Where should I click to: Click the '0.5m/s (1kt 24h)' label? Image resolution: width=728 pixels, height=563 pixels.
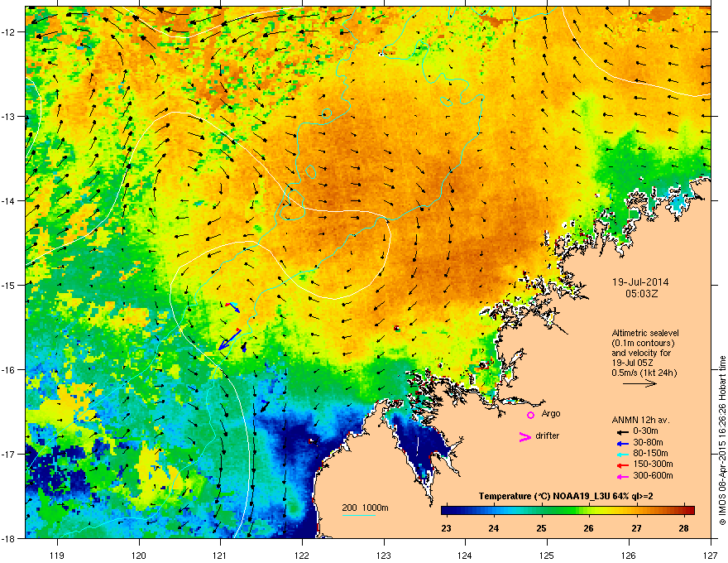(x=644, y=373)
